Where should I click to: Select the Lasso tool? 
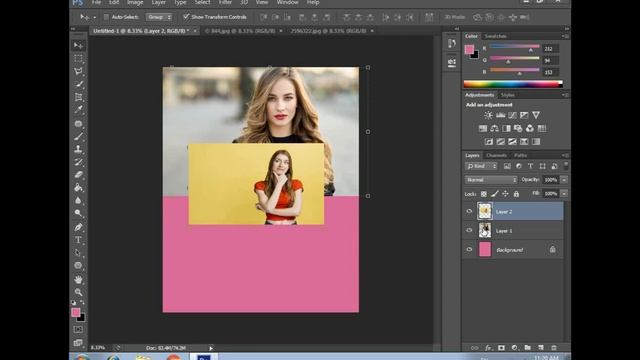click(78, 71)
